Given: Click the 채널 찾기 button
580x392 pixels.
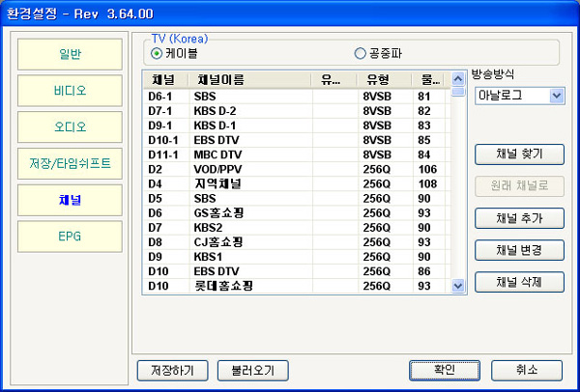Looking at the screenshot, I should 519,154.
